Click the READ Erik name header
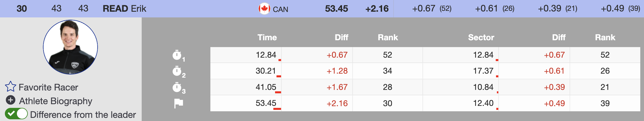Image resolution: width=644 pixels, height=121 pixels. click(125, 9)
